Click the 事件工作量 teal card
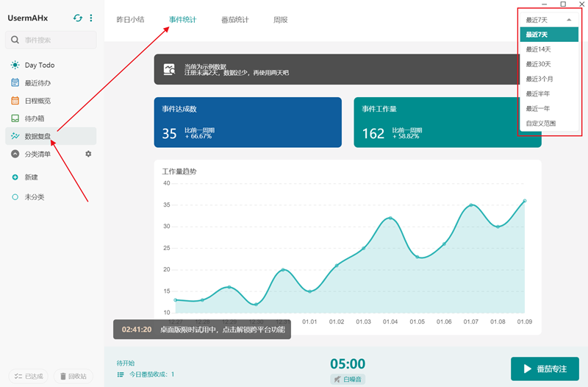The height and width of the screenshot is (387, 588). (448, 122)
